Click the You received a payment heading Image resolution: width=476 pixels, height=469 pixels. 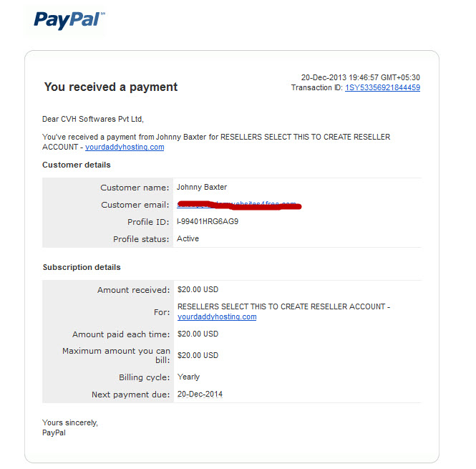pos(111,87)
